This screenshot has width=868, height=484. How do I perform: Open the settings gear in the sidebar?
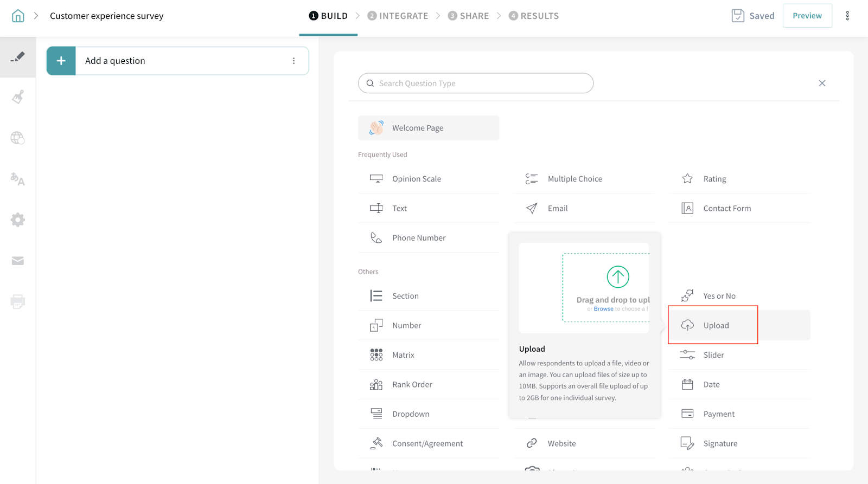coord(18,220)
